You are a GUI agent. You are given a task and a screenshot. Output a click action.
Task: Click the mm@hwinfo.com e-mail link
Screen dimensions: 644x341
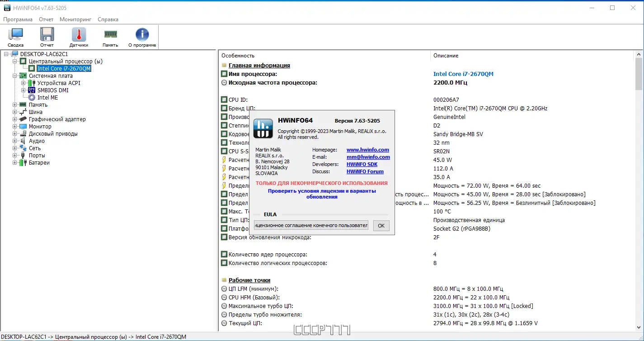click(x=368, y=157)
